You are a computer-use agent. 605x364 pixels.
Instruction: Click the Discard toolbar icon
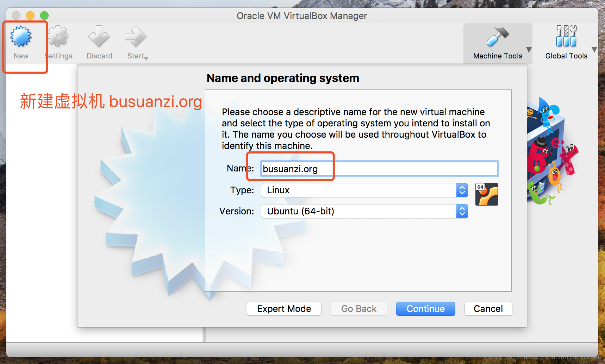99,36
